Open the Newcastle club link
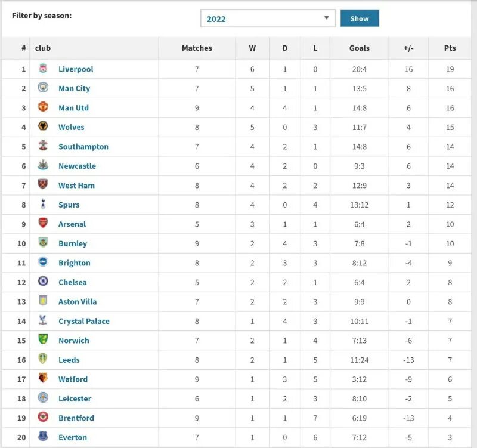Image resolution: width=477 pixels, height=448 pixels. 77,166
